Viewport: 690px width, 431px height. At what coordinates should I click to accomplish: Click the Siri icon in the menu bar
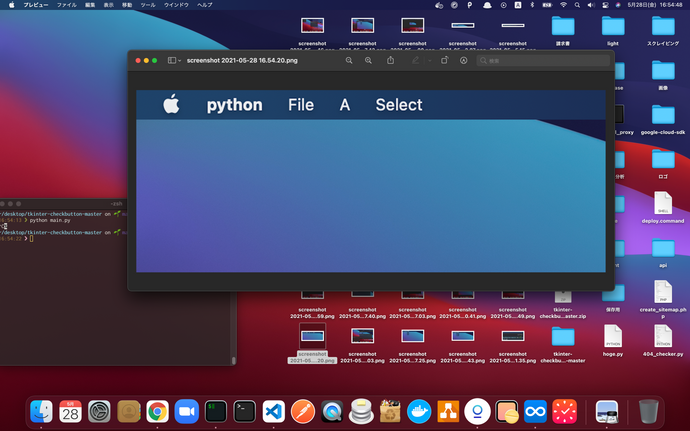tap(618, 5)
